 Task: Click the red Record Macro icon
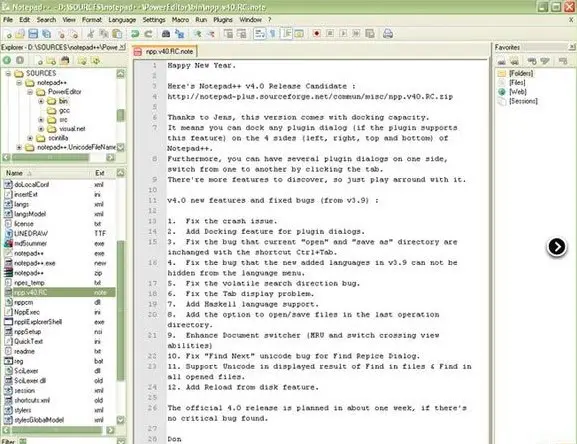(x=316, y=34)
